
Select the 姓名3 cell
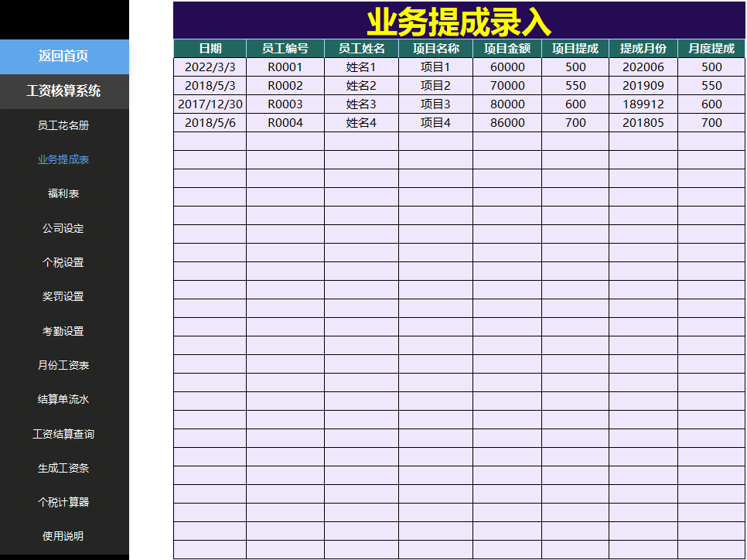362,104
